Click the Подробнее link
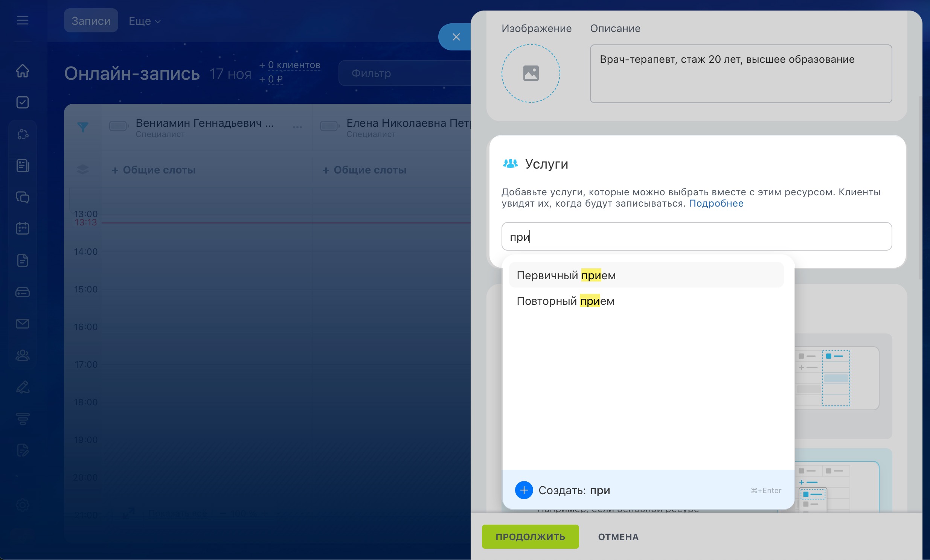The width and height of the screenshot is (930, 560). (x=716, y=203)
